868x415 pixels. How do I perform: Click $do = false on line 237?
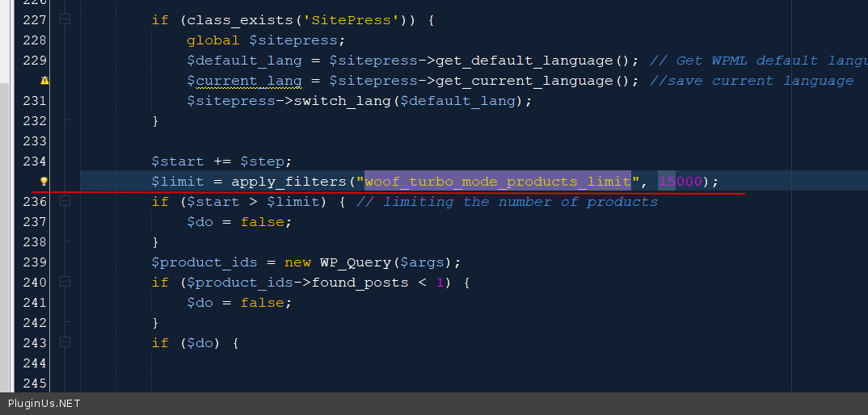tap(239, 222)
